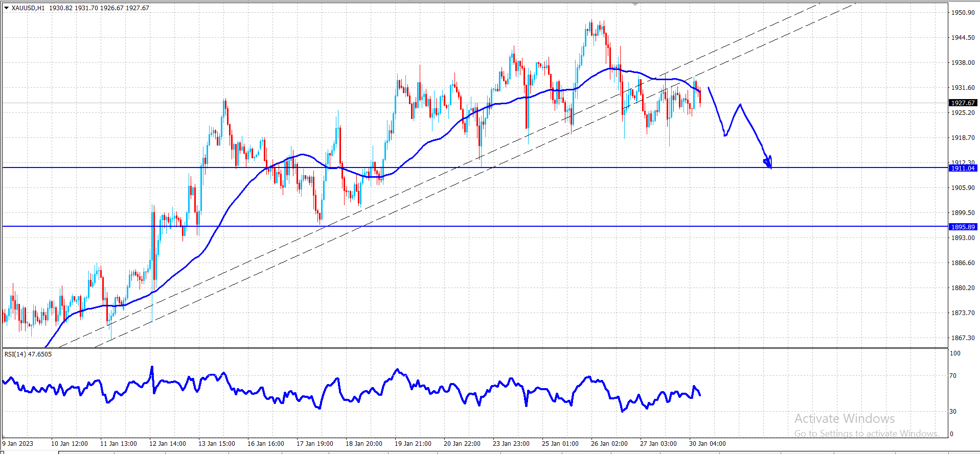Click the RSI 70 level label
This screenshot has width=980, height=454.
[x=953, y=376]
